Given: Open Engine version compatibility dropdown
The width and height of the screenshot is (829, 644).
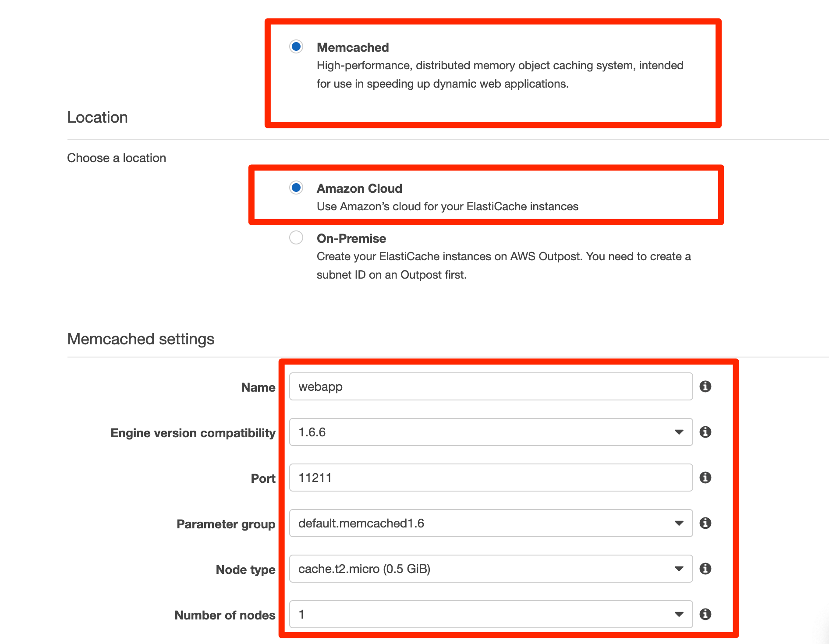Looking at the screenshot, I should tap(491, 432).
